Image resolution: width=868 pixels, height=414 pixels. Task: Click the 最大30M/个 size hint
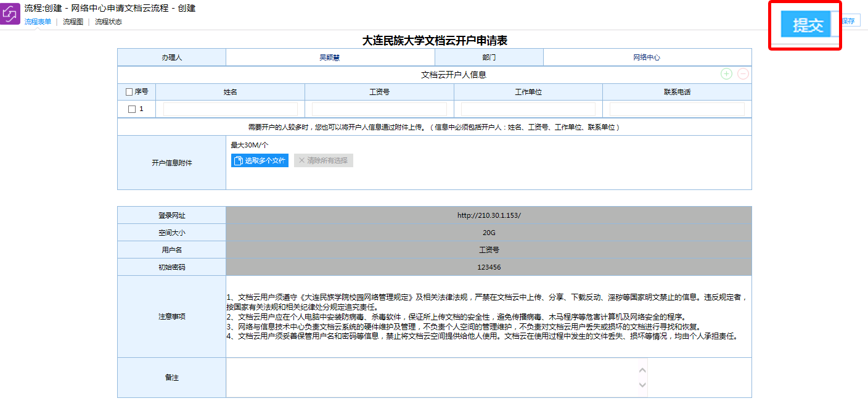[250, 145]
